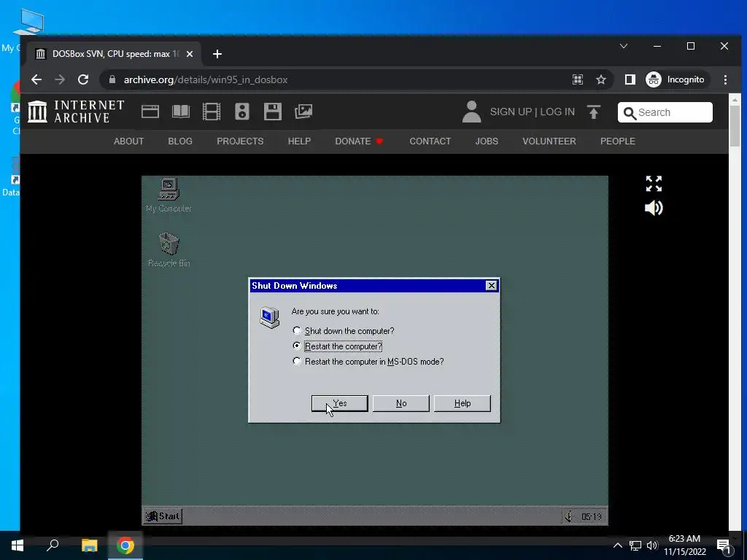This screenshot has width=747, height=560.
Task: Click the archive.org address bar
Action: (x=333, y=79)
